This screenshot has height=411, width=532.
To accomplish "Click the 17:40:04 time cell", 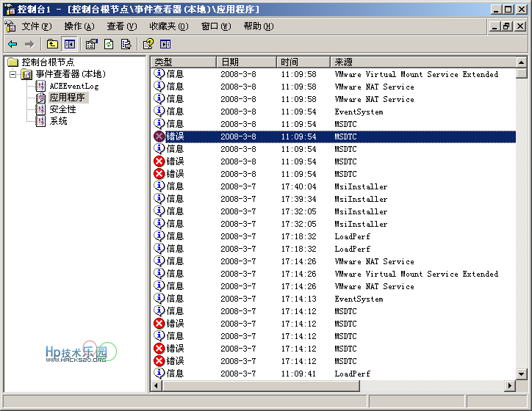I will [298, 186].
